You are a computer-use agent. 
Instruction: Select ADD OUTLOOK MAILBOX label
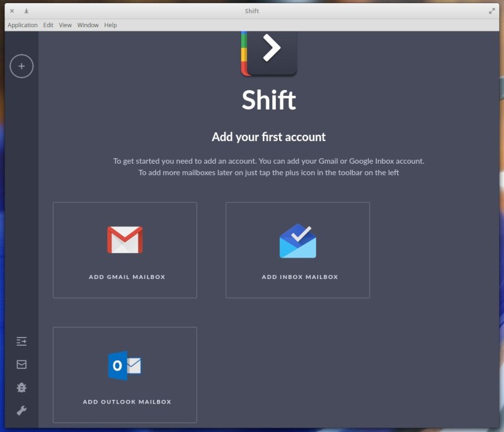point(127,402)
